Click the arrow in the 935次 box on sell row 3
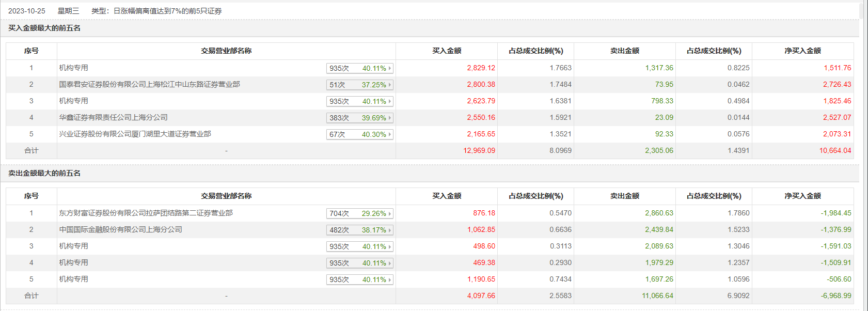Image resolution: width=868 pixels, height=311 pixels. (390, 246)
